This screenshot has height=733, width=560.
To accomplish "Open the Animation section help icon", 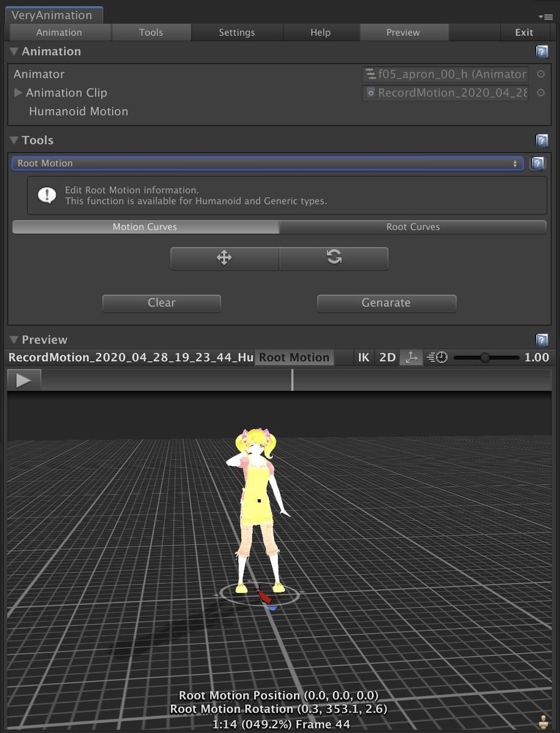I will 542,51.
